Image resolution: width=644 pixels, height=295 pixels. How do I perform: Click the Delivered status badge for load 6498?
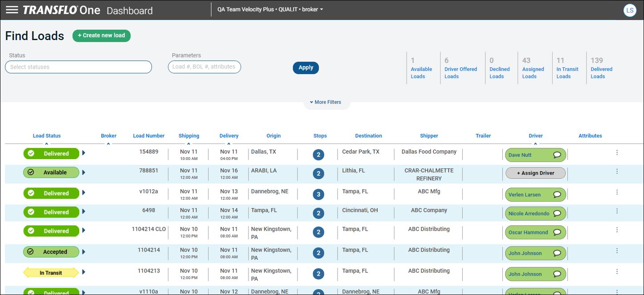(x=51, y=212)
